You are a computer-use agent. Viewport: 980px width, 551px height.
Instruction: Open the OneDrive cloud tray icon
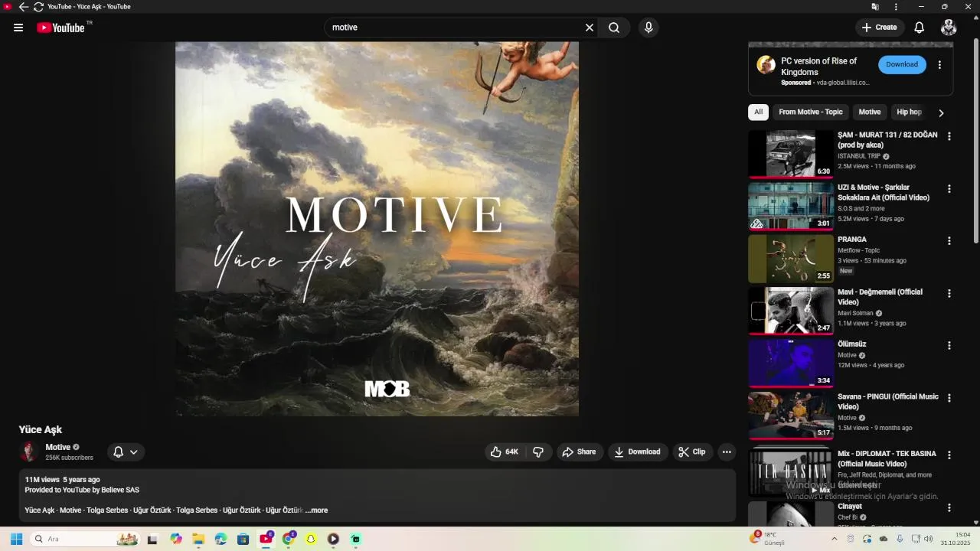point(884,539)
